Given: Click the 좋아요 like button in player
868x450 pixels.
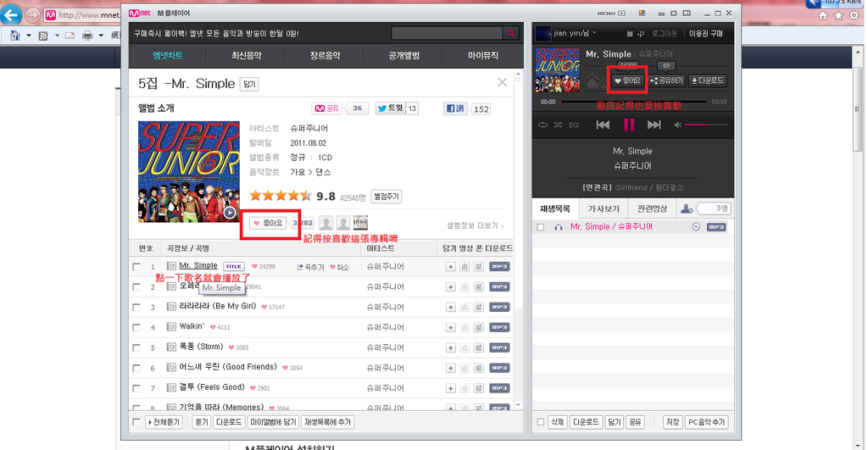Looking at the screenshot, I should pyautogui.click(x=628, y=81).
